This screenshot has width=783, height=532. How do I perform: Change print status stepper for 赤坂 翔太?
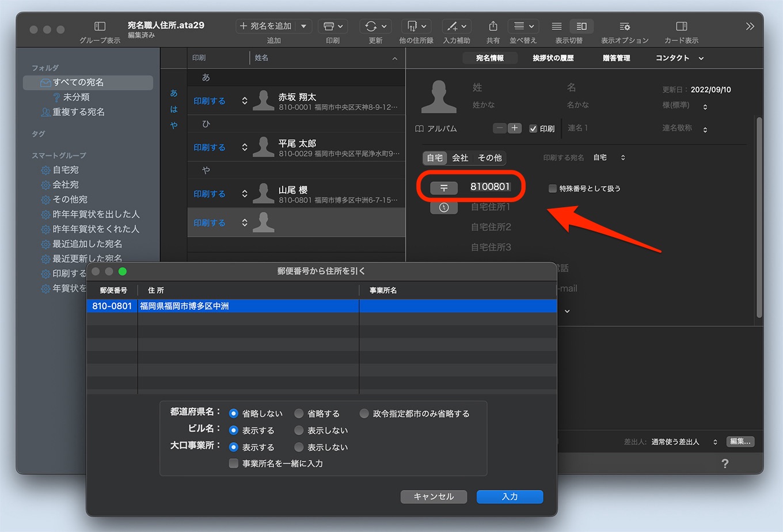click(x=245, y=101)
